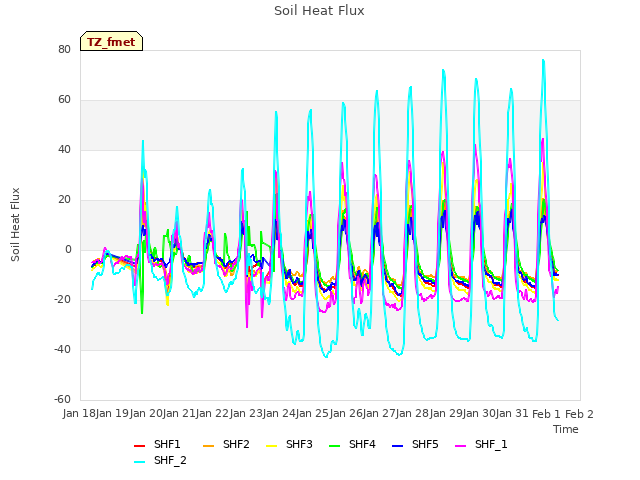This screenshot has height=480, width=640.
Task: Toggle SHF3 series in legend
Action: 289,444
